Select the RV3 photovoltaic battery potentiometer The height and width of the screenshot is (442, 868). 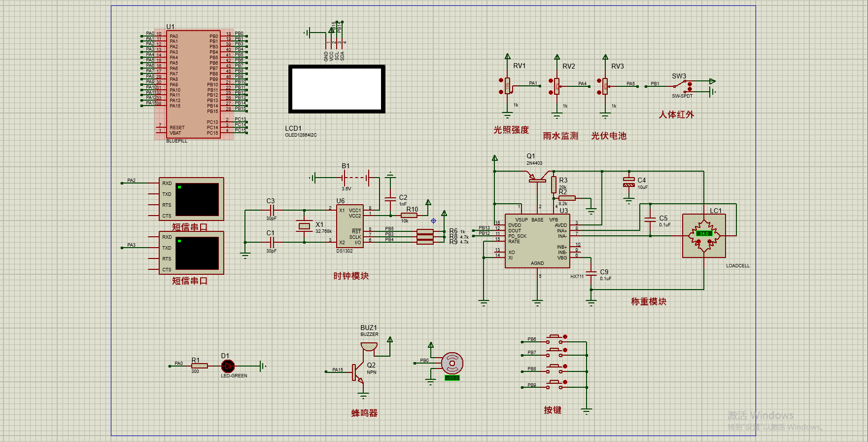point(605,86)
